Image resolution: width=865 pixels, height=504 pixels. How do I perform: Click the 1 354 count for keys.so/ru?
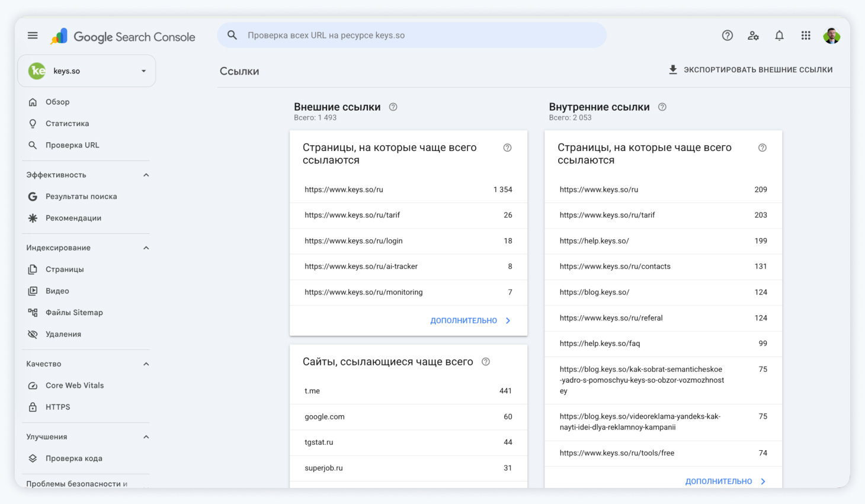point(502,190)
